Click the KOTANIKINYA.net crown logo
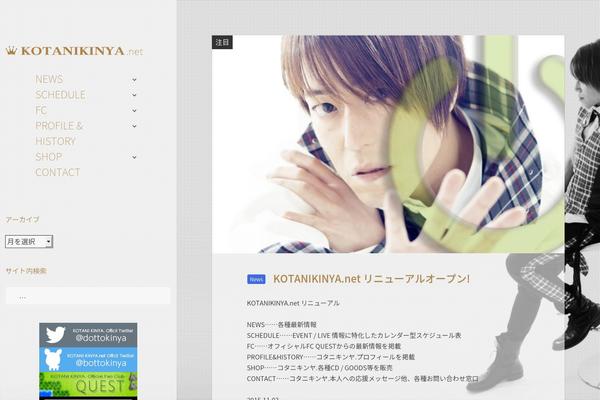Screen dimensions: 600x400 [74, 51]
